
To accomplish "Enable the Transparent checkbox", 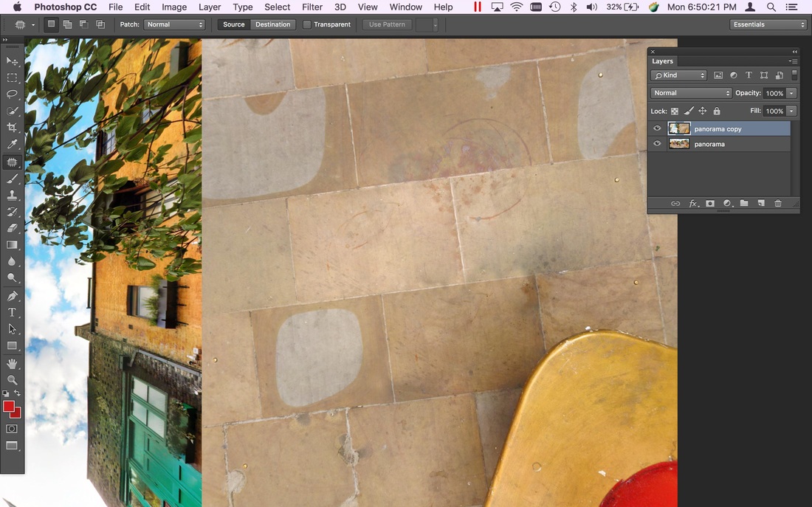I will (x=307, y=24).
